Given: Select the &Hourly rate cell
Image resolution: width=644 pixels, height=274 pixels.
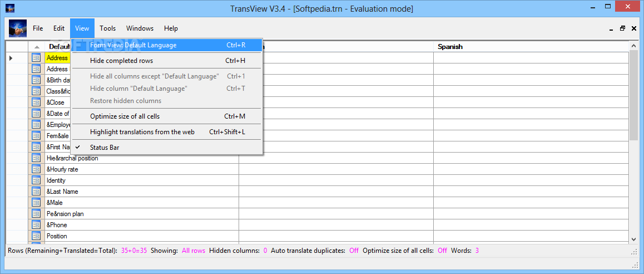Looking at the screenshot, I should (142, 169).
